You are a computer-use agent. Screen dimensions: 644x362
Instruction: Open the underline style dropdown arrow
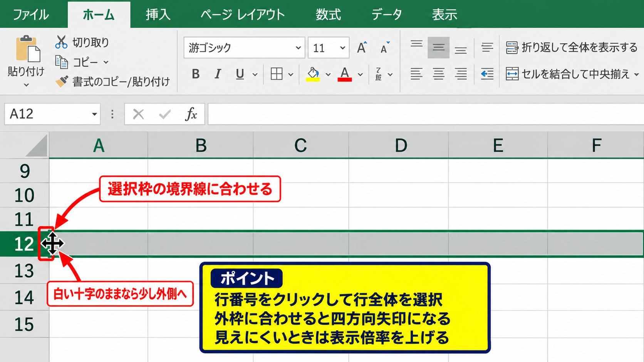coord(255,74)
